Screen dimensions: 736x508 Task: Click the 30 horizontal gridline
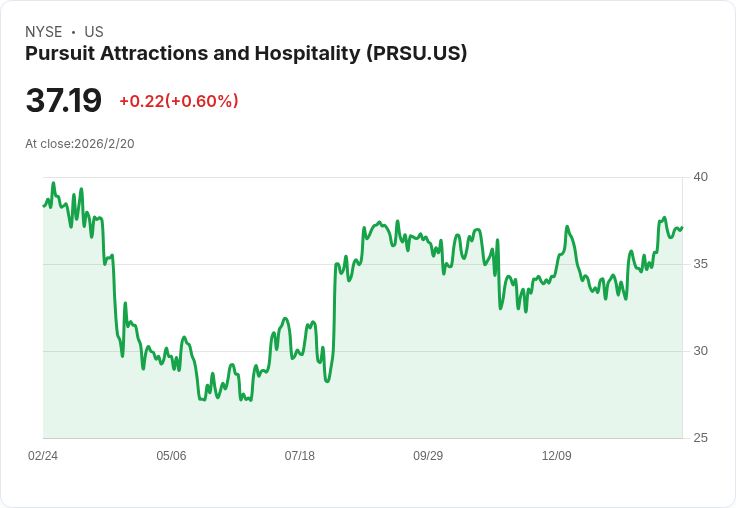pyautogui.click(x=363, y=351)
